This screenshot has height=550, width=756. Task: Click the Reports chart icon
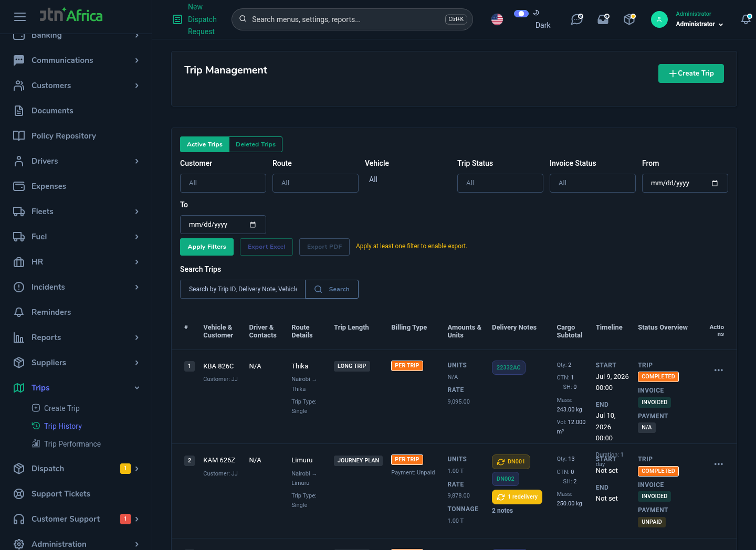pos(19,337)
